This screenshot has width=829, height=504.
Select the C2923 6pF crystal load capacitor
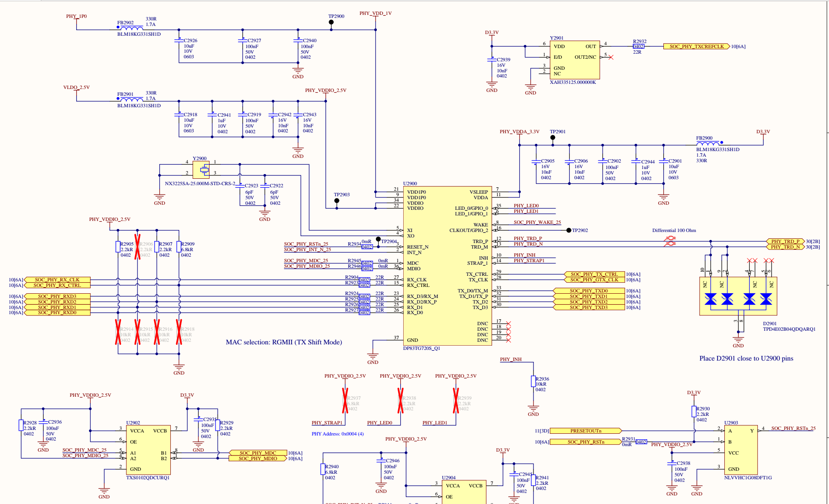pos(240,186)
